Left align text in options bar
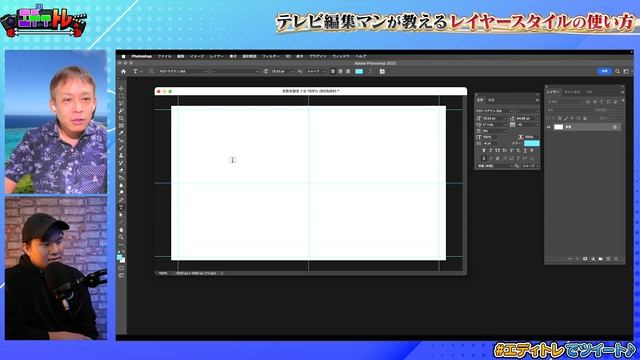Image resolution: width=640 pixels, height=360 pixels. (333, 71)
